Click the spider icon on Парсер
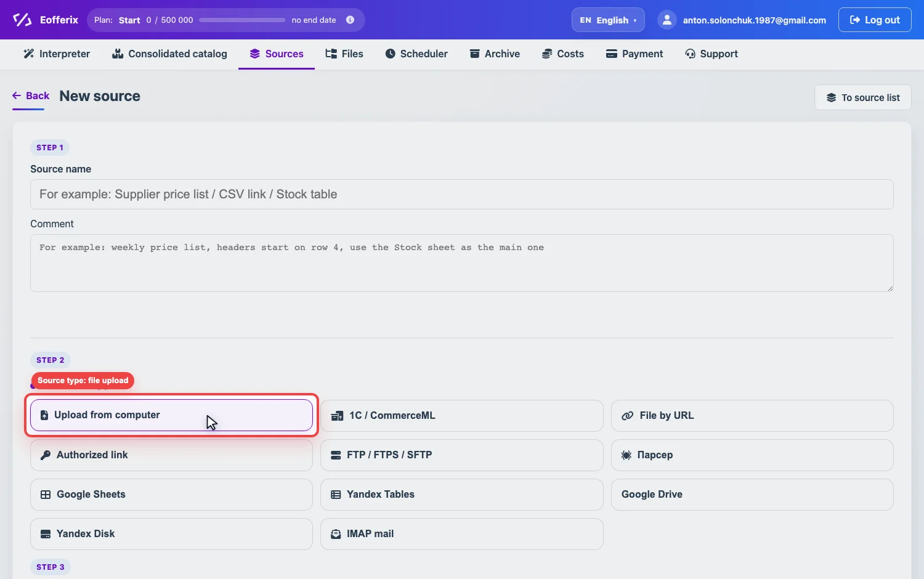 coord(626,455)
